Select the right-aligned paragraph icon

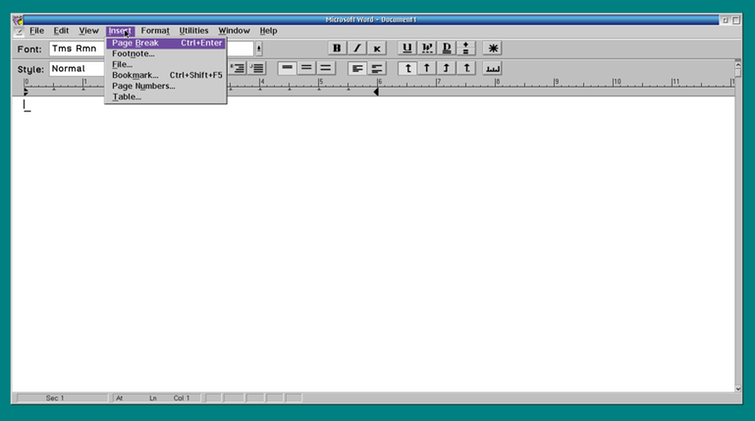[237, 68]
